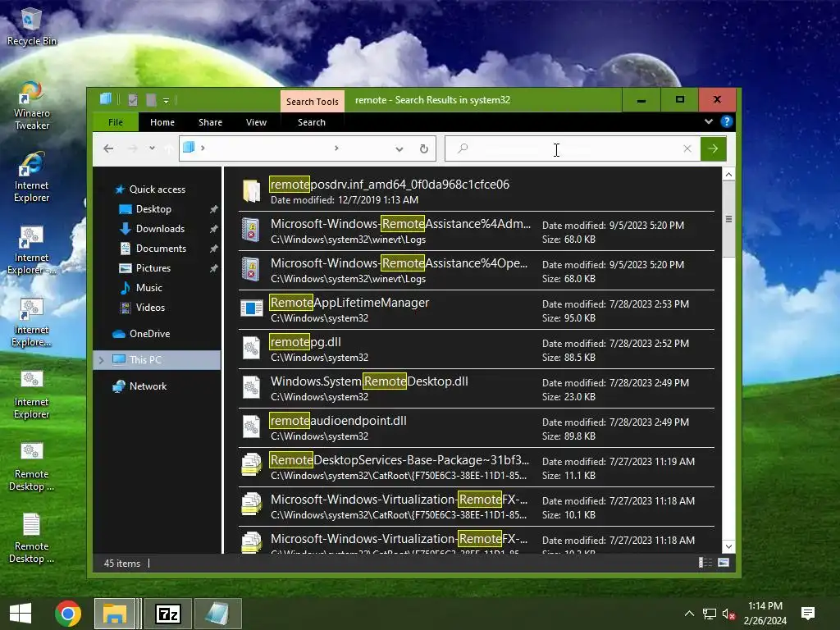Viewport: 840px width, 630px height.
Task: Click the network tray icon
Action: 710,614
